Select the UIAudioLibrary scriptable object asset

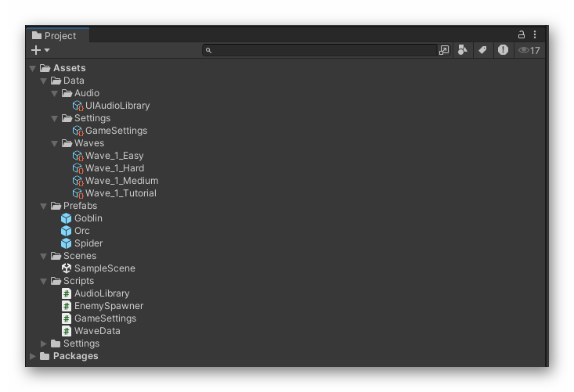pos(117,106)
